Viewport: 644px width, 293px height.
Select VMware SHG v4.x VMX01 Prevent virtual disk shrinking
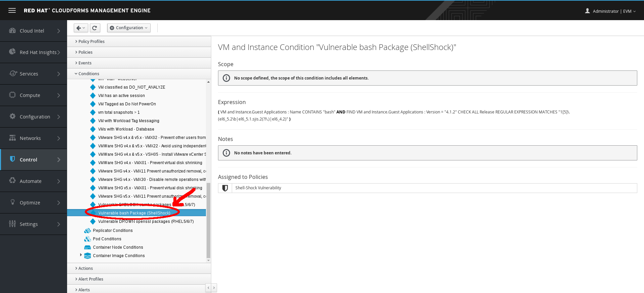(150, 163)
